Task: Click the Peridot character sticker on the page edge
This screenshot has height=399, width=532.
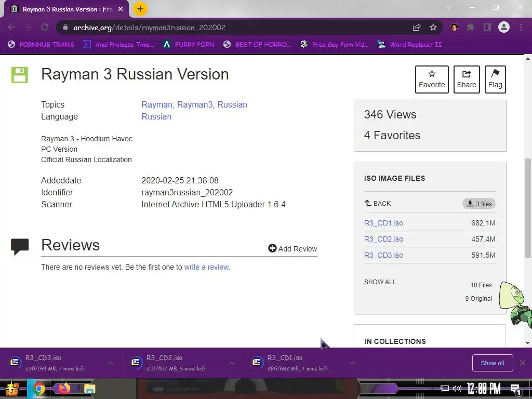Action: (515, 304)
